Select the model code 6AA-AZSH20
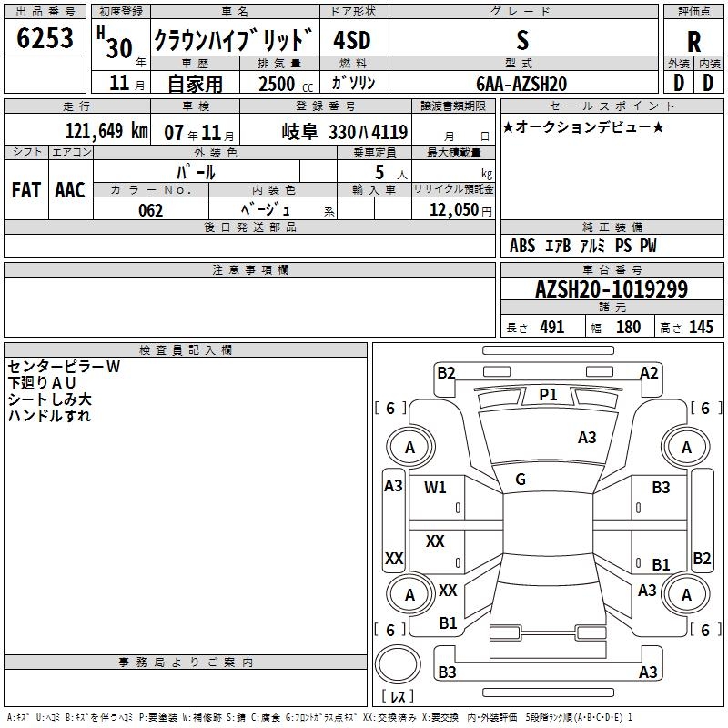The image size is (728, 728). click(521, 84)
